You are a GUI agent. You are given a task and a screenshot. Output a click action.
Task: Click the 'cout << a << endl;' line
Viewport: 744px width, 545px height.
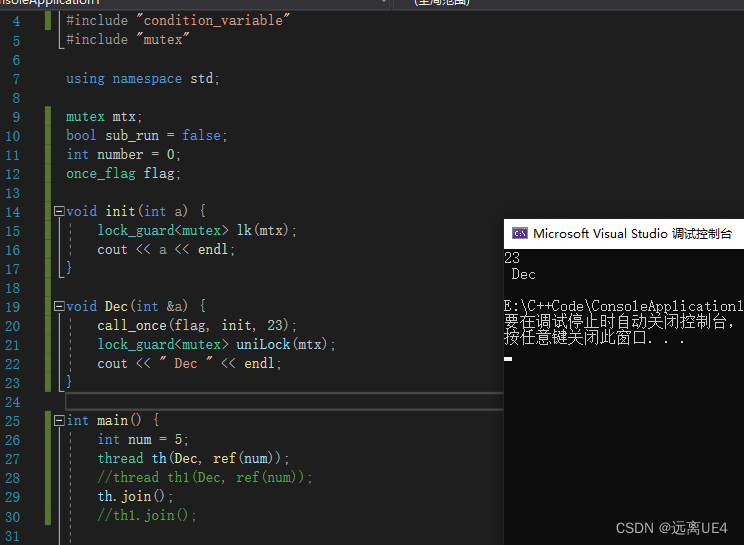[x=166, y=249]
